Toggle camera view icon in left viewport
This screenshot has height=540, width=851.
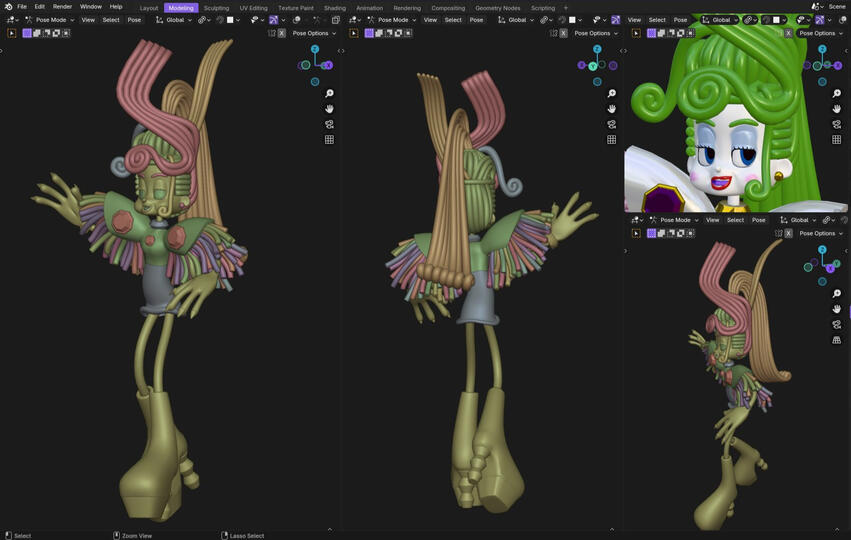coord(329,125)
